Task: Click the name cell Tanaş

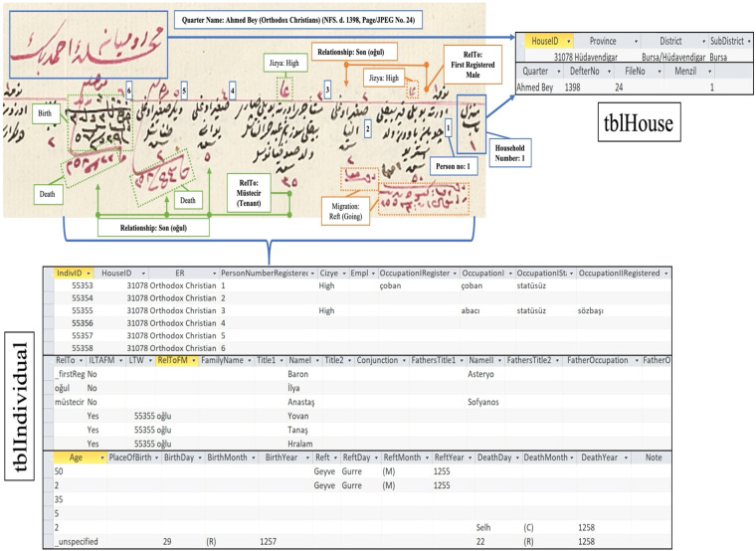Action: tap(297, 430)
